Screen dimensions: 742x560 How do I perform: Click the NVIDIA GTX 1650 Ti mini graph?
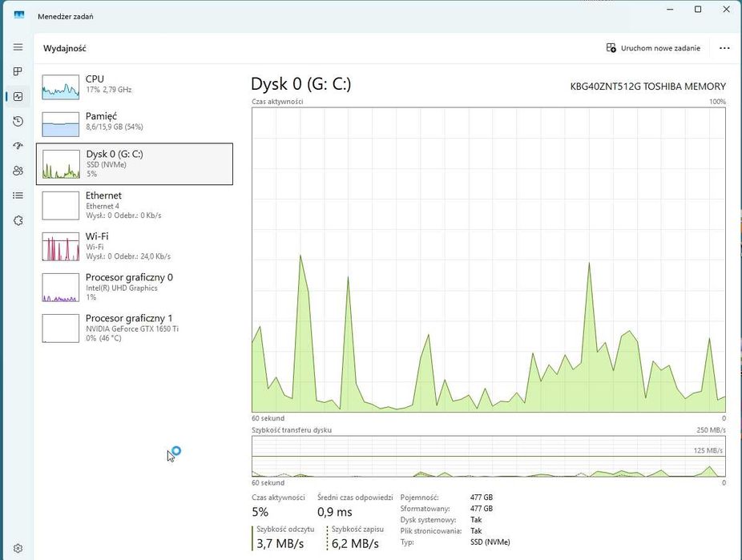(61, 328)
